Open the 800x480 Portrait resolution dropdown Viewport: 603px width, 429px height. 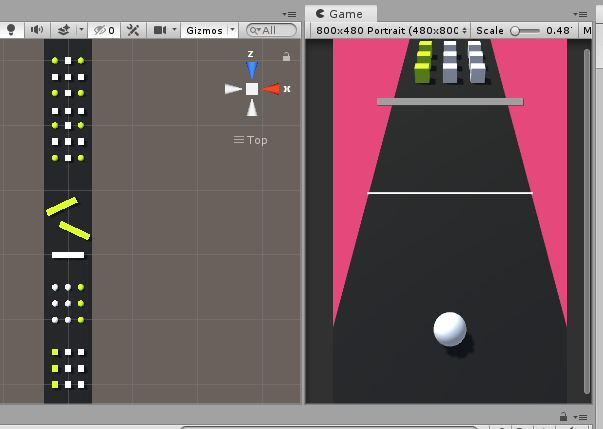391,30
